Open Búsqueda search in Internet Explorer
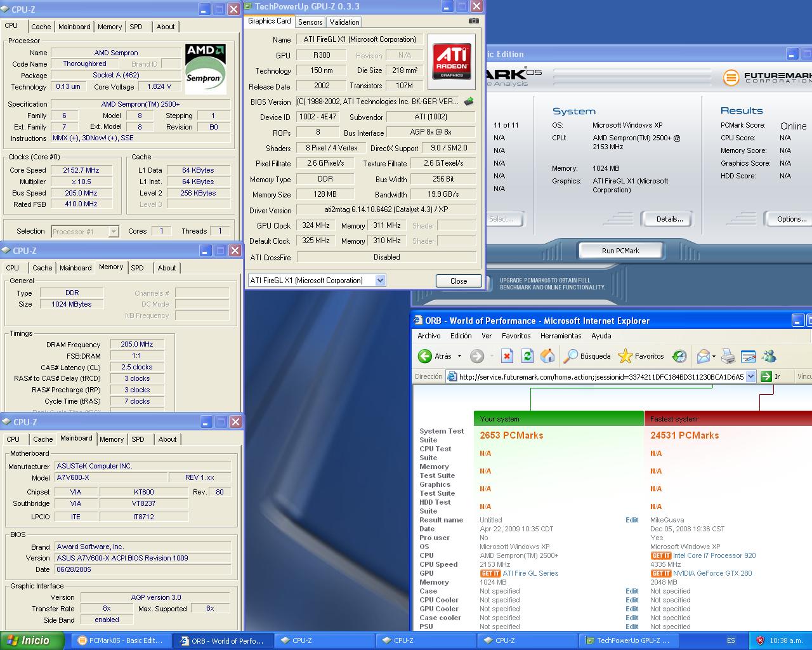The height and width of the screenshot is (650, 812). click(587, 356)
